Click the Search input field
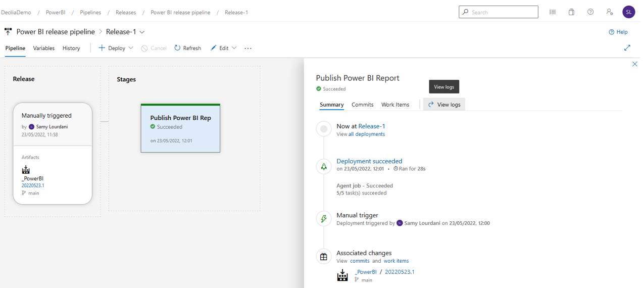This screenshot has height=288, width=644. click(x=499, y=12)
